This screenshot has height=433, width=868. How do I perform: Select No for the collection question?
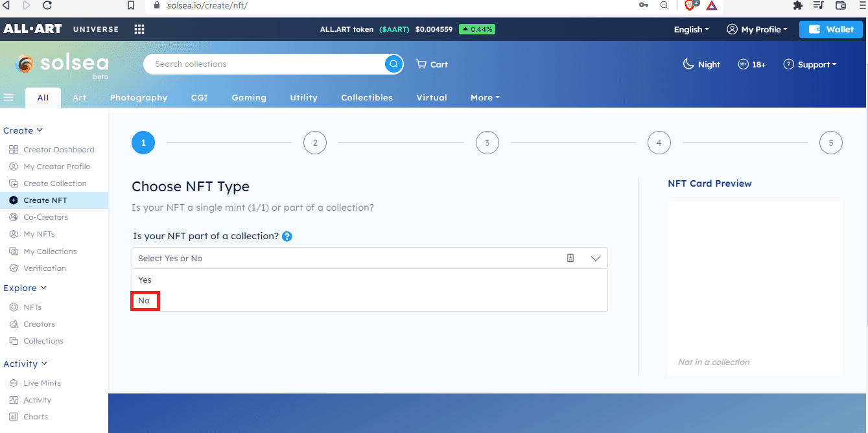[x=145, y=300]
